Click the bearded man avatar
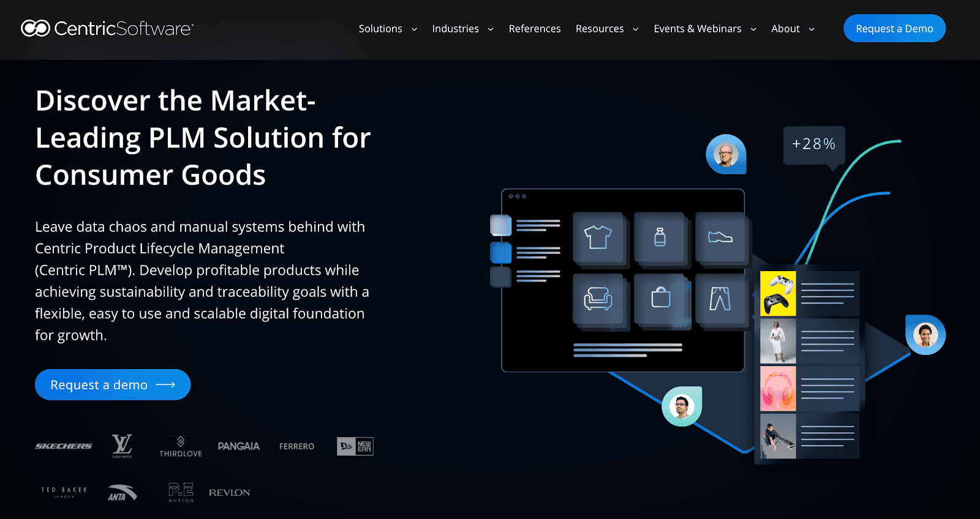 pyautogui.click(x=682, y=406)
